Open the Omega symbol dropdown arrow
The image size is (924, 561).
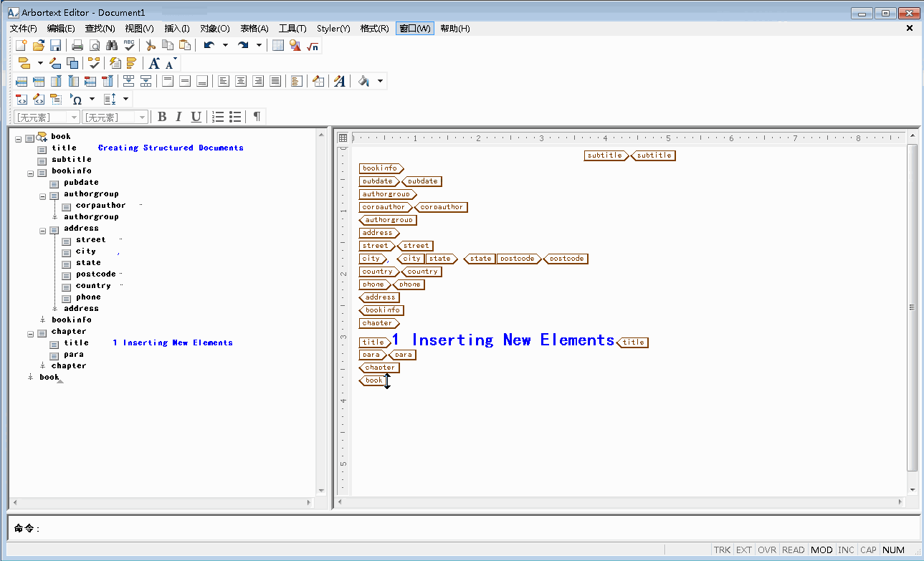pyautogui.click(x=92, y=99)
